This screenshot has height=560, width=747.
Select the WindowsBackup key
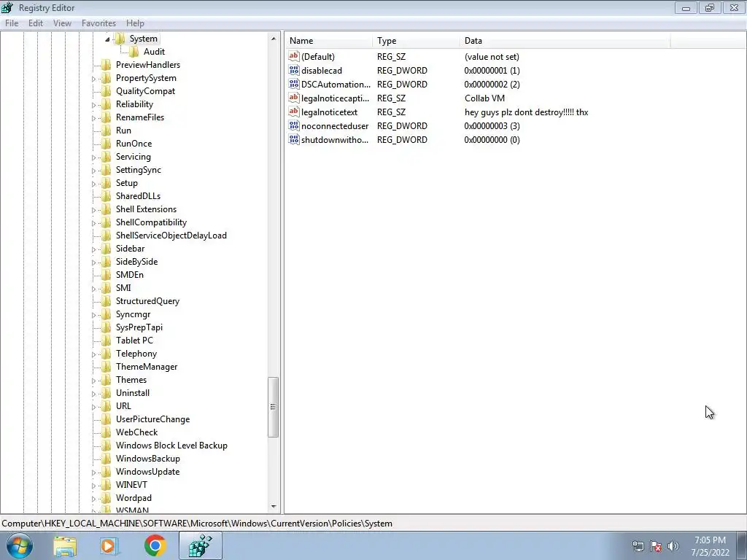[x=147, y=459]
